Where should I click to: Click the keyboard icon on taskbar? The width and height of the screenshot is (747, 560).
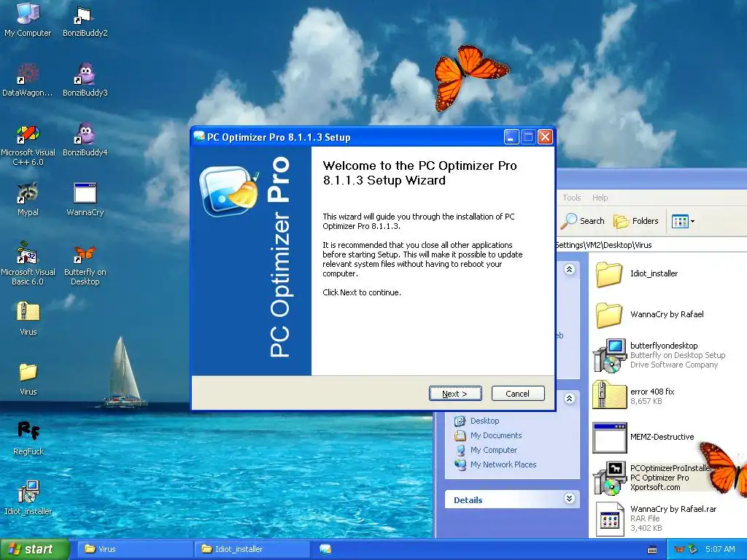[x=653, y=550]
